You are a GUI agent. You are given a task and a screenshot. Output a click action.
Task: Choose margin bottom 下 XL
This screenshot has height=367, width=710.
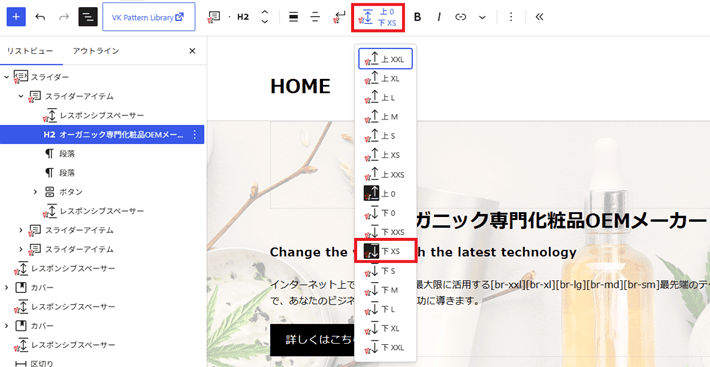click(385, 328)
